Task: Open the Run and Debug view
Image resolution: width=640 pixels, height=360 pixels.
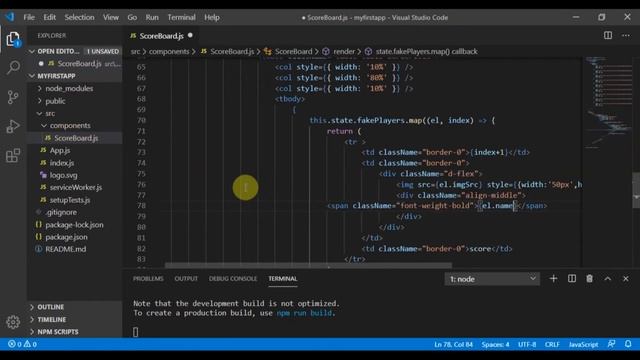Action: (13, 126)
